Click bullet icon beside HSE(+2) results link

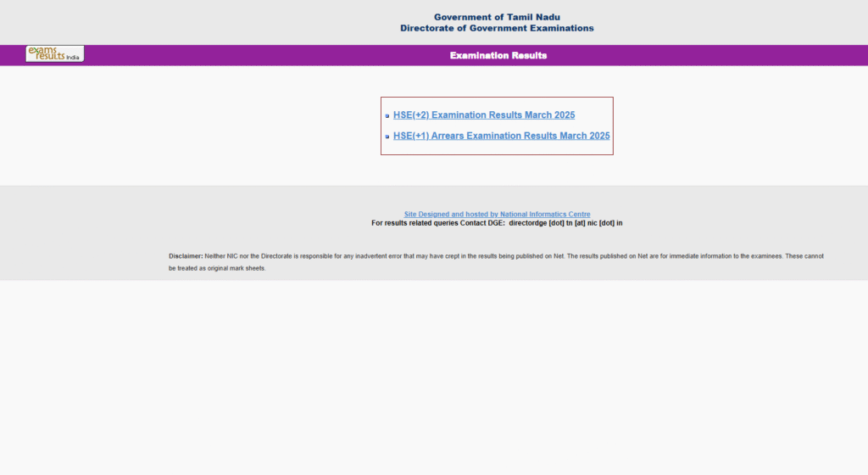pyautogui.click(x=387, y=116)
